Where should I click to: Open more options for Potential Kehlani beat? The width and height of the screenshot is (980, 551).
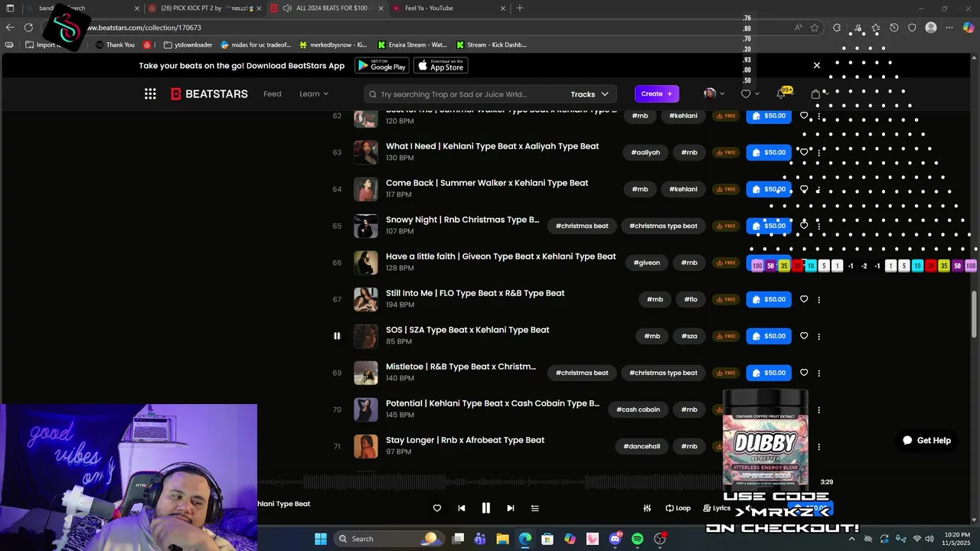(819, 409)
